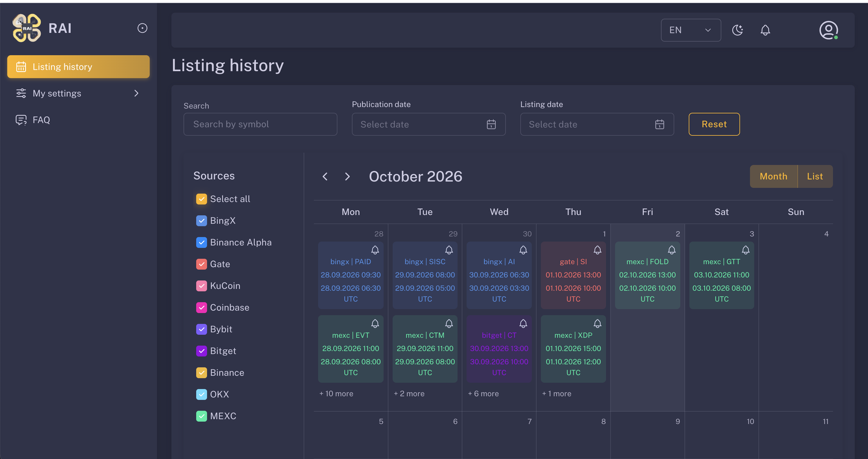Set alert bell on mexc XDP card

click(x=598, y=324)
